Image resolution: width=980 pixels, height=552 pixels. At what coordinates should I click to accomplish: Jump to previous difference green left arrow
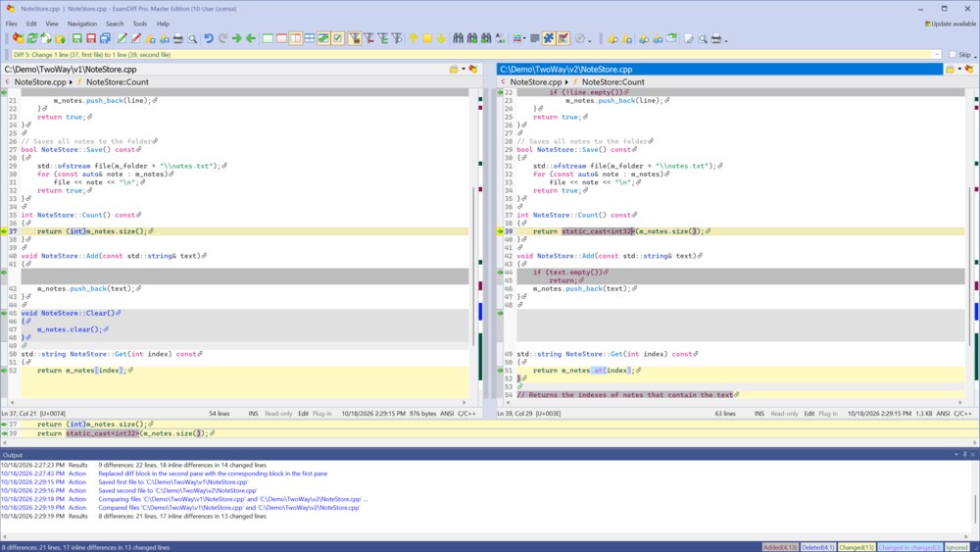pyautogui.click(x=251, y=39)
